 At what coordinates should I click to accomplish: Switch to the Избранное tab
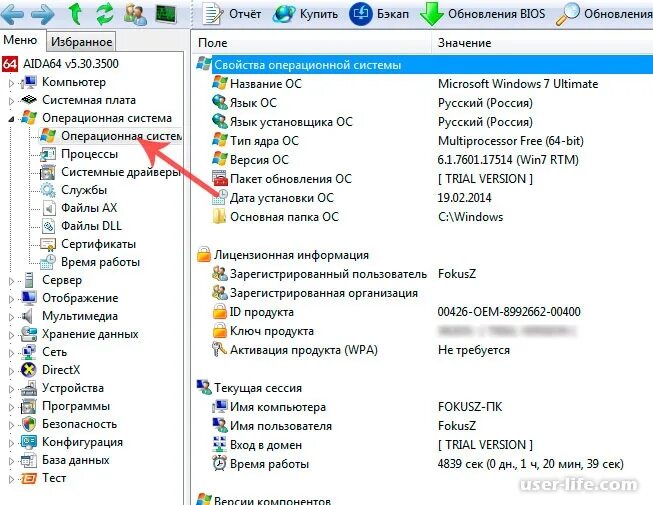[x=81, y=42]
